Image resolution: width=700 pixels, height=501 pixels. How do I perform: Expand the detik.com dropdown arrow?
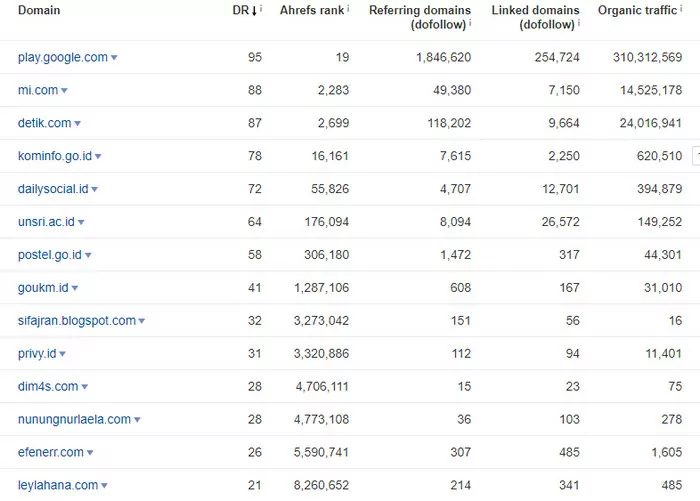click(77, 124)
